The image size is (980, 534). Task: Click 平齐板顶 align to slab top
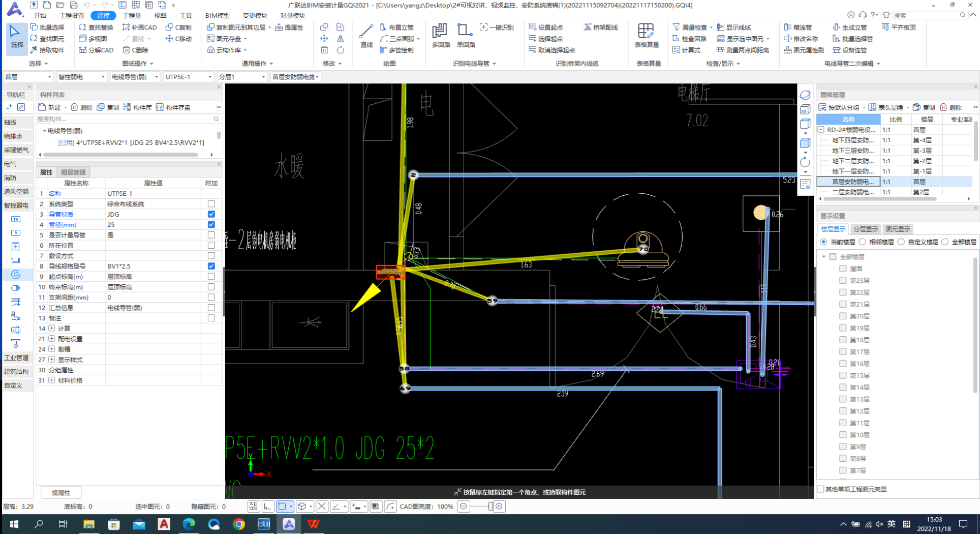tap(899, 27)
